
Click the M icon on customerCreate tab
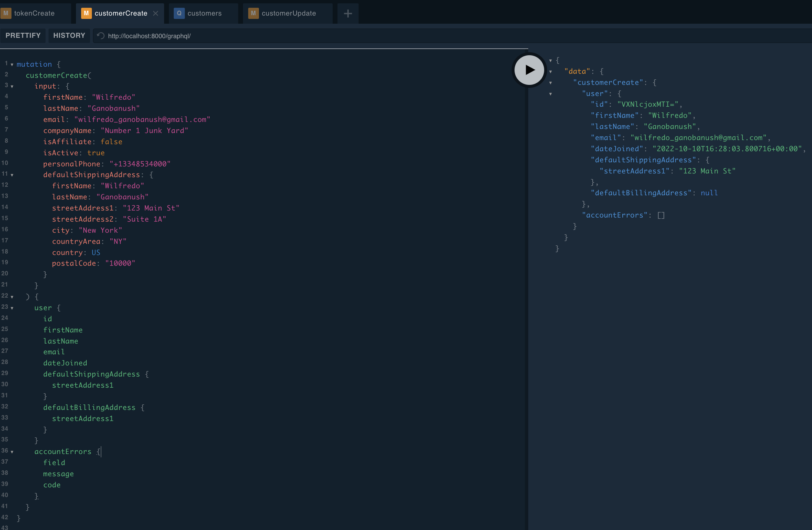tap(86, 13)
